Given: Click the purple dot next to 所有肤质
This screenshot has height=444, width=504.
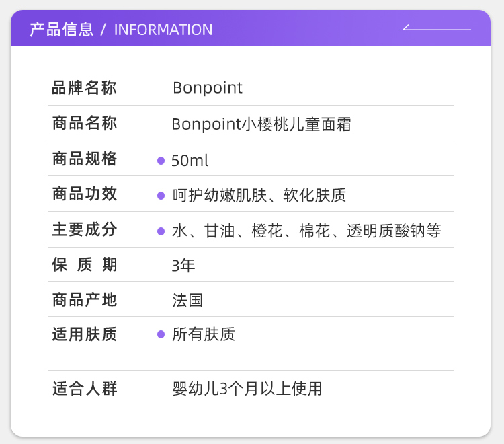Looking at the screenshot, I should click(x=161, y=334).
